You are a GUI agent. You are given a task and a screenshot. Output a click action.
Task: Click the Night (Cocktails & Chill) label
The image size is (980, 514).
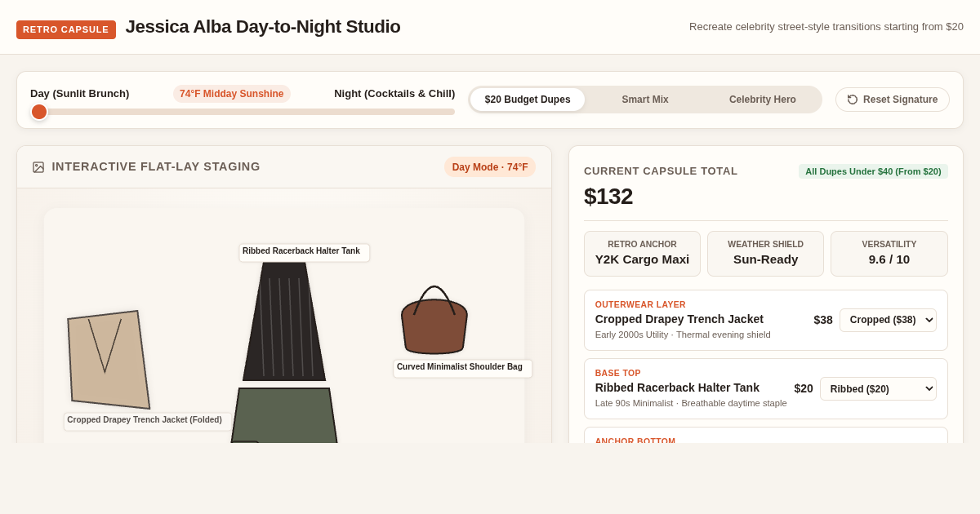pos(394,94)
